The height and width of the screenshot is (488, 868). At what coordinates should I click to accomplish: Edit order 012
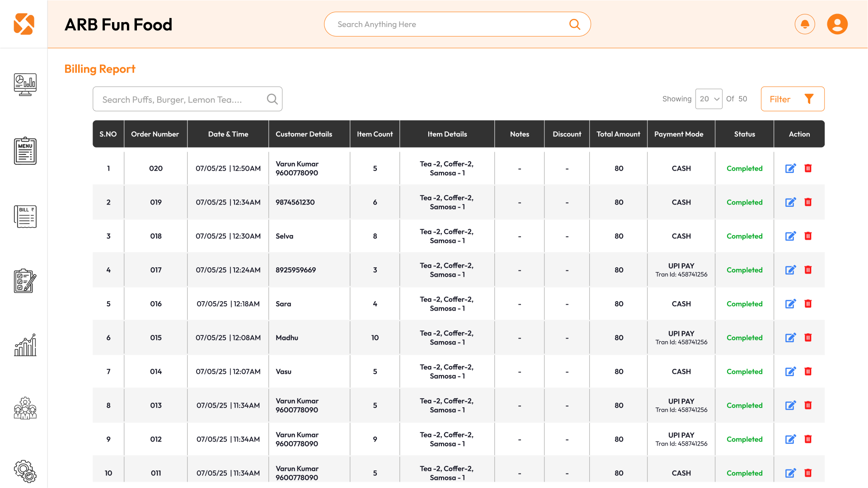(x=790, y=439)
